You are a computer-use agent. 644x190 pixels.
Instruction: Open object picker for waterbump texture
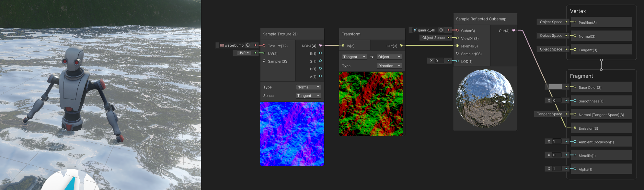[x=248, y=45]
